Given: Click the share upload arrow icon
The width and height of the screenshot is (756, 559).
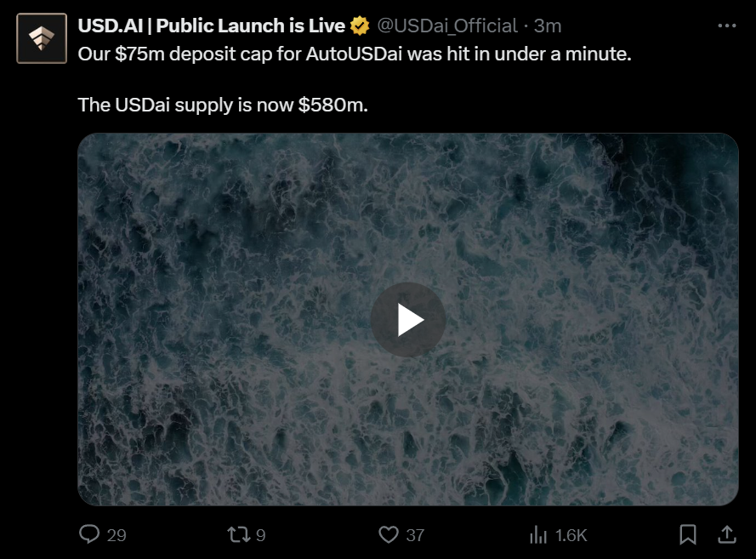Looking at the screenshot, I should click(x=726, y=534).
